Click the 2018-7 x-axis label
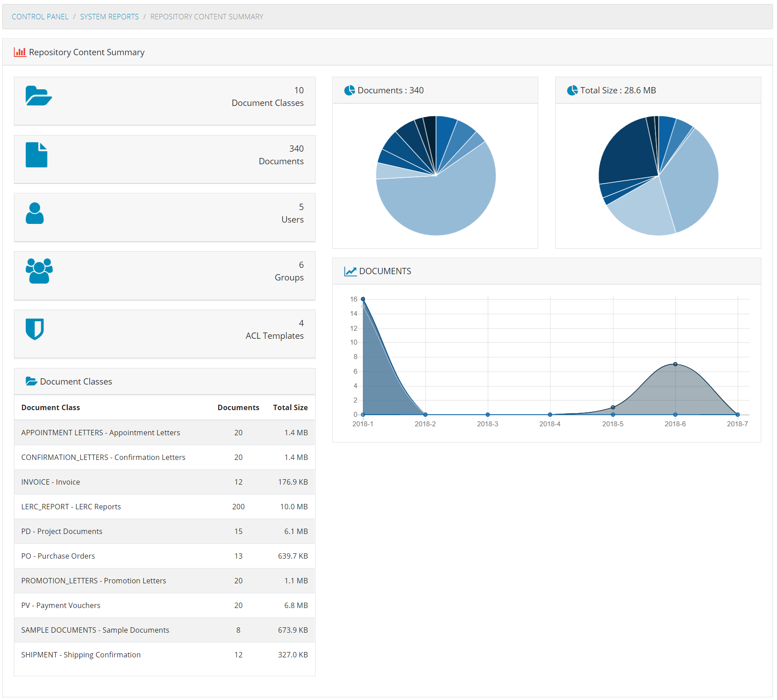Viewport: 777px width, 700px height. pyautogui.click(x=737, y=424)
